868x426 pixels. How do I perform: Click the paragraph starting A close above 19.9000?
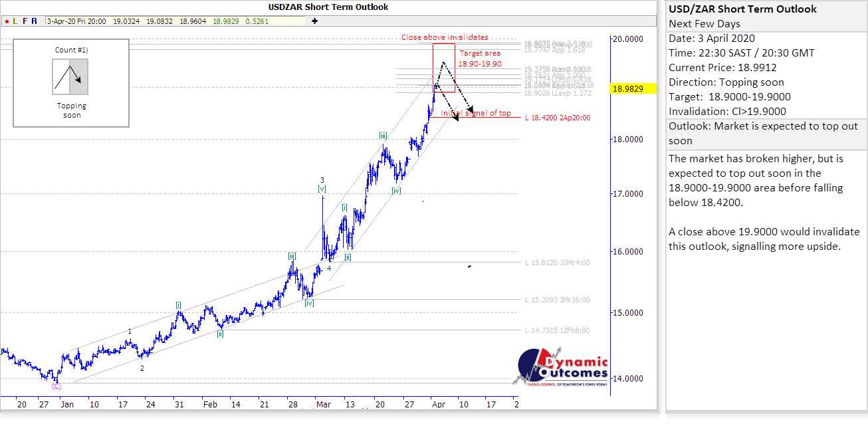pyautogui.click(x=764, y=239)
